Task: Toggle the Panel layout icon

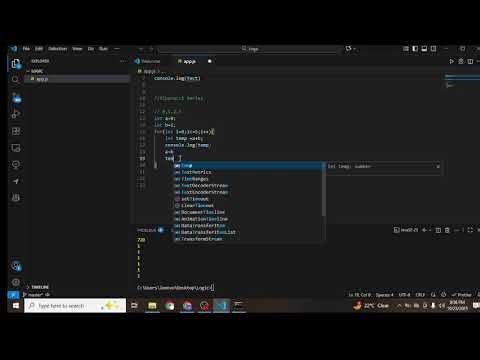Action: (424, 49)
